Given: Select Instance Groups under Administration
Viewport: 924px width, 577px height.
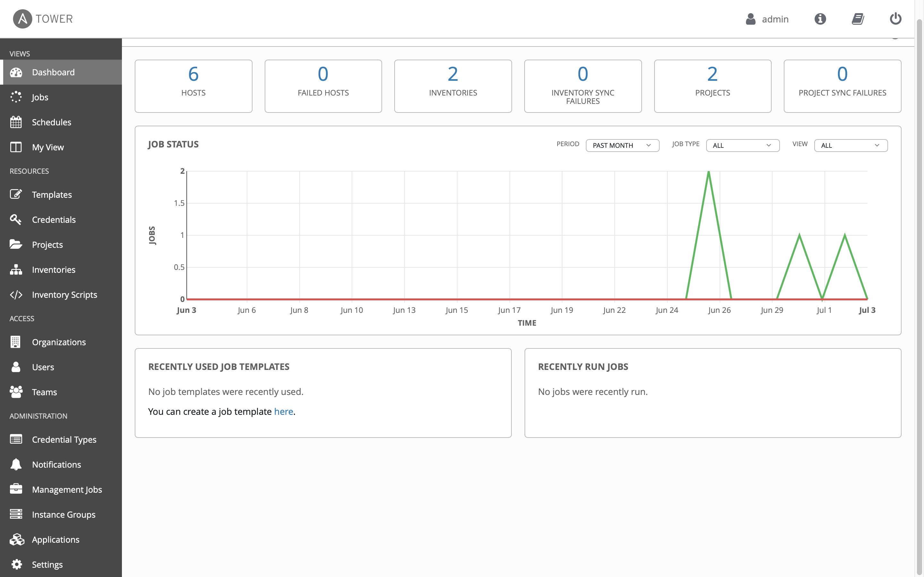Looking at the screenshot, I should click(64, 514).
